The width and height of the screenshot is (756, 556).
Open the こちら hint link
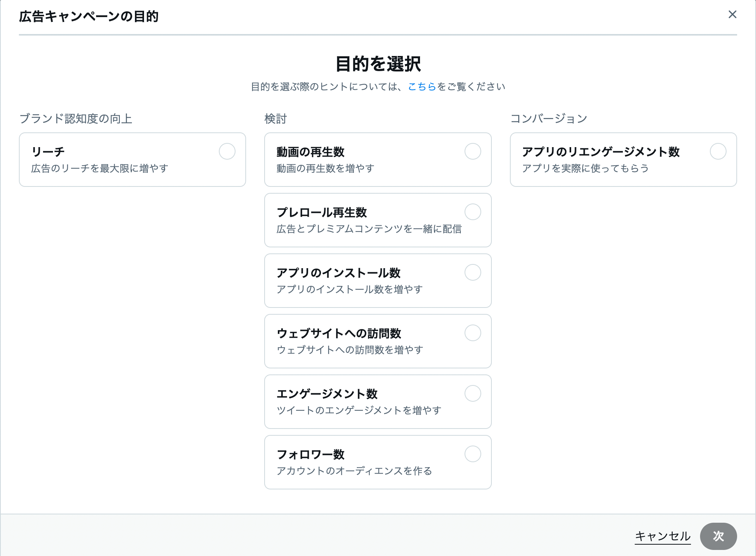(x=422, y=87)
